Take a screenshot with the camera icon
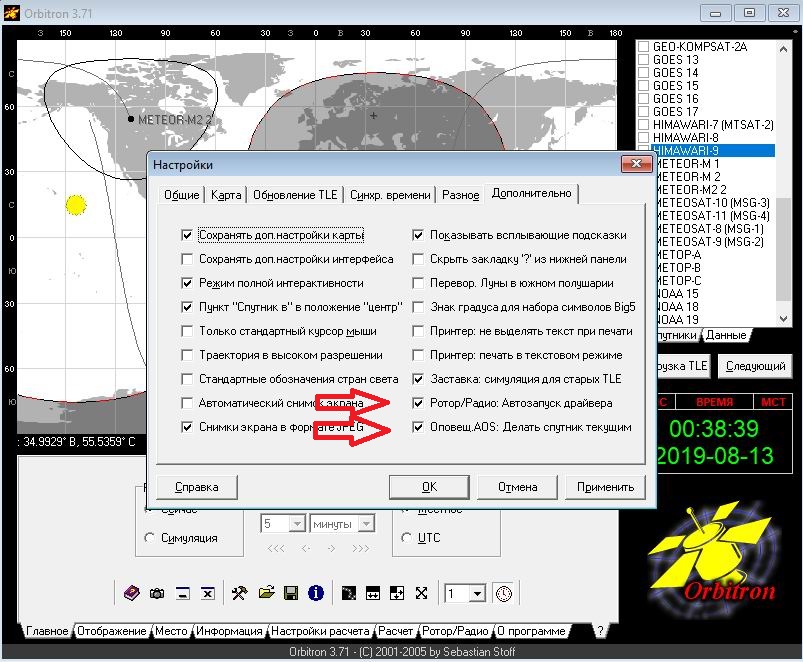Viewport: 803px width, 662px height. click(157, 593)
